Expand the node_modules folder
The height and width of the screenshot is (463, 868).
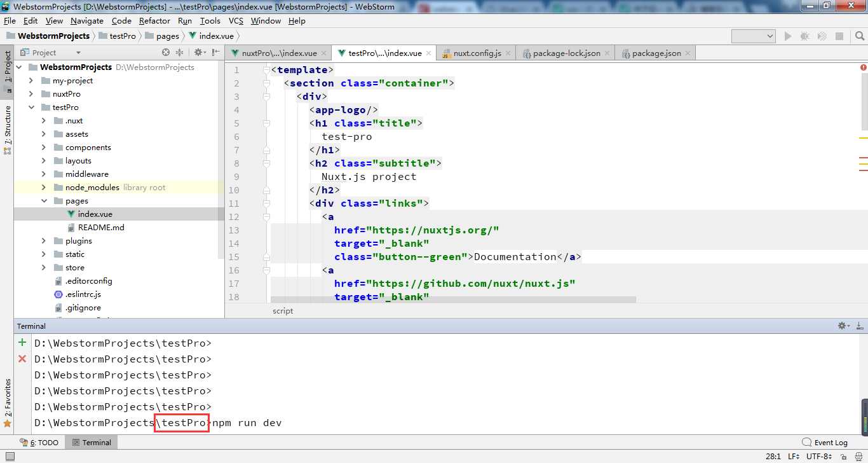coord(44,188)
